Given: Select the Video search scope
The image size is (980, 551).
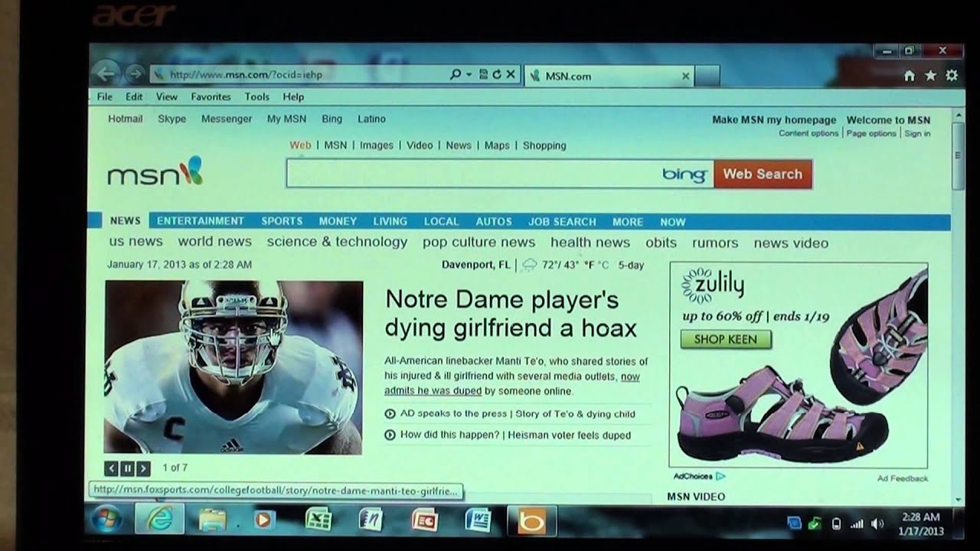Looking at the screenshot, I should click(x=420, y=145).
